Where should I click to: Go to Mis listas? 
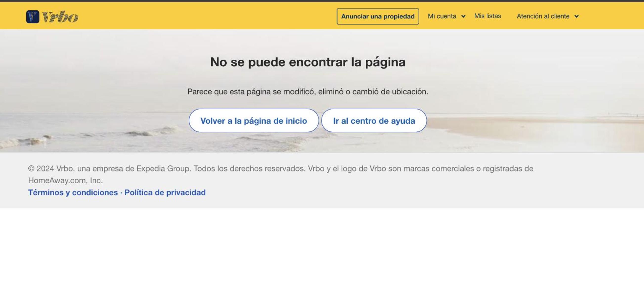[x=488, y=16]
